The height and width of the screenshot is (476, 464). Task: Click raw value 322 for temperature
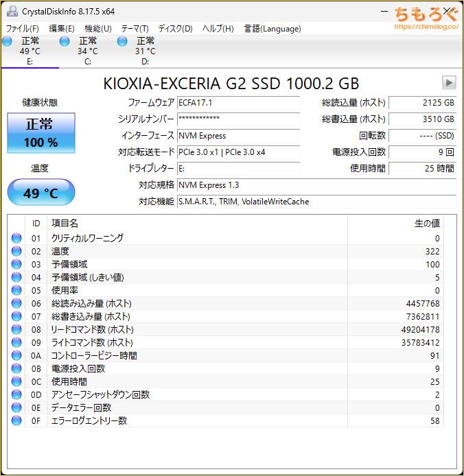pyautogui.click(x=432, y=251)
